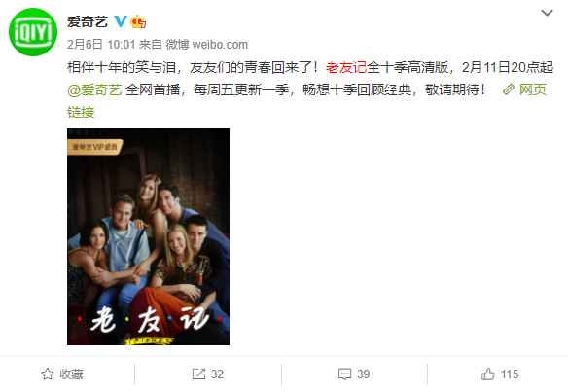Screen dimensions: 568x392
Task: Like the post with thumbs-up icon
Action: (x=488, y=374)
